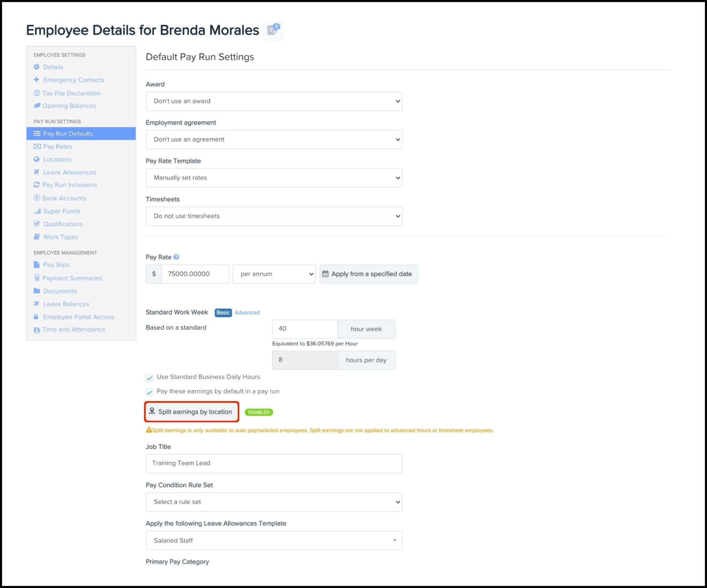Click the notes icon beside employee name
The height and width of the screenshot is (588, 707).
(273, 30)
